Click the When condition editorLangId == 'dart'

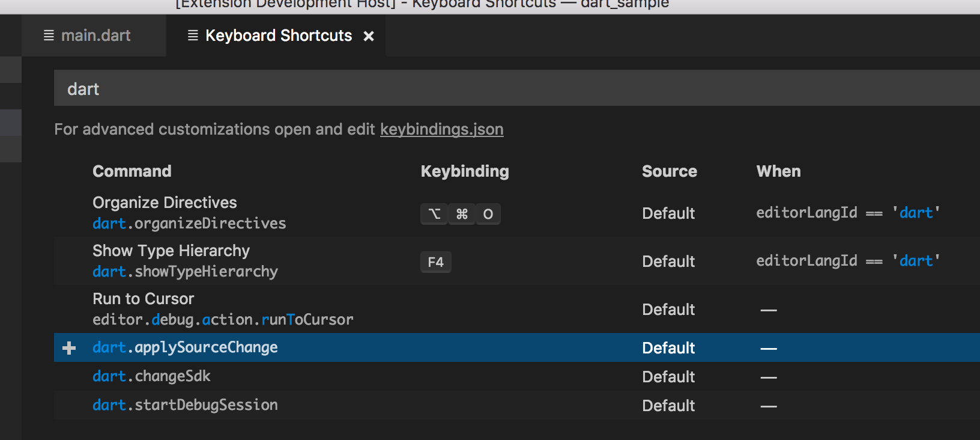click(x=848, y=261)
